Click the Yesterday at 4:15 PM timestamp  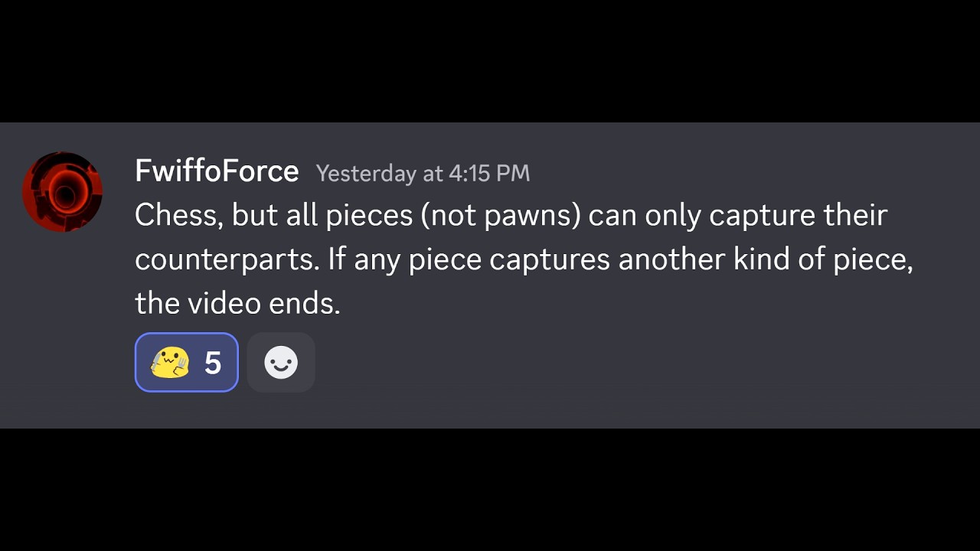click(423, 174)
